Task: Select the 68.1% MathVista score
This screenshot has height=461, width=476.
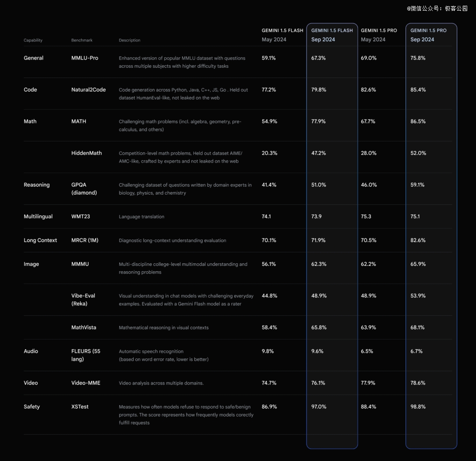Action: coord(417,328)
